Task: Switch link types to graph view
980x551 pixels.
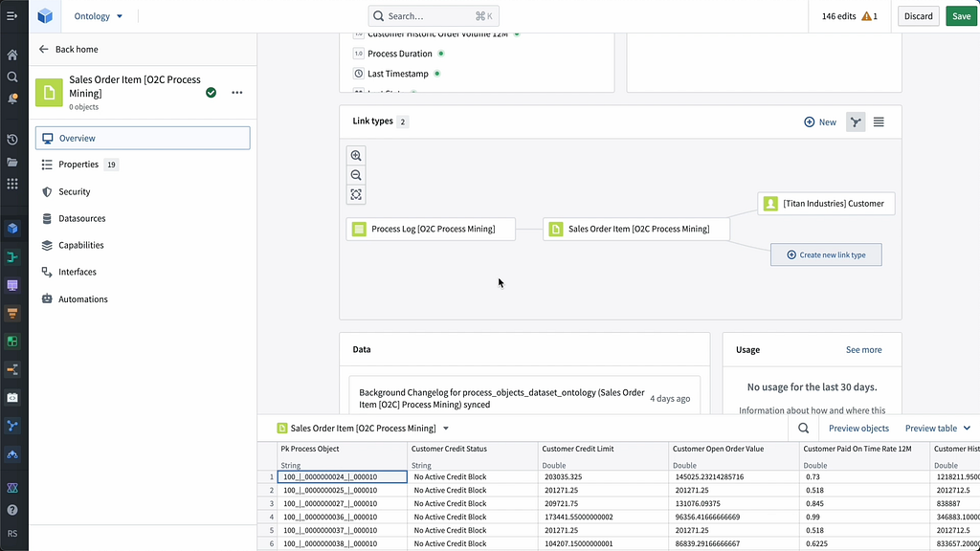Action: [x=856, y=121]
